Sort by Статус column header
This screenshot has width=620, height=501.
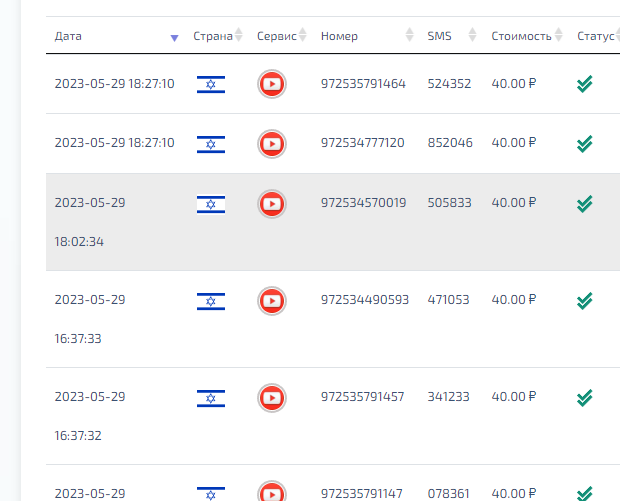[x=595, y=36]
